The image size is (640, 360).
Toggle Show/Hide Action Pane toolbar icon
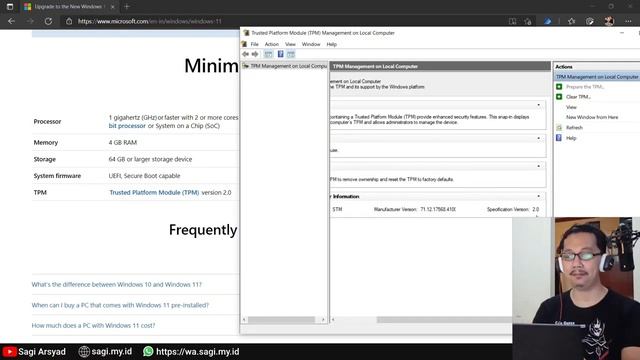(x=291, y=54)
